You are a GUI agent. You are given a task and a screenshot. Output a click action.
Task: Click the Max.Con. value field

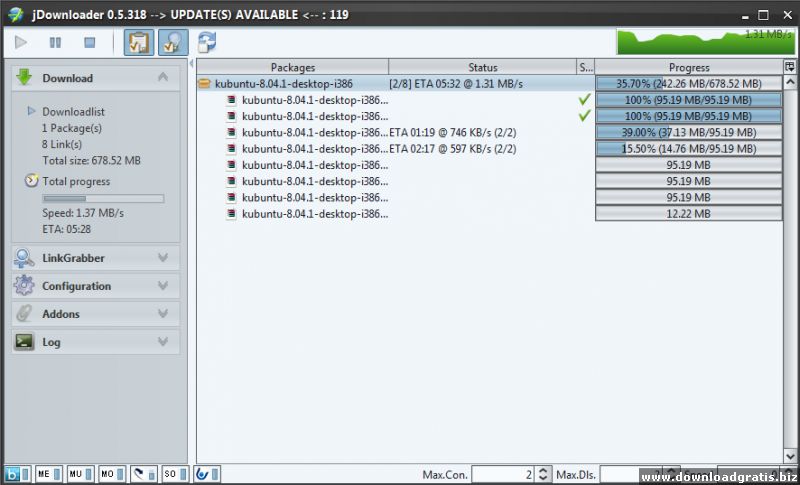[503, 475]
